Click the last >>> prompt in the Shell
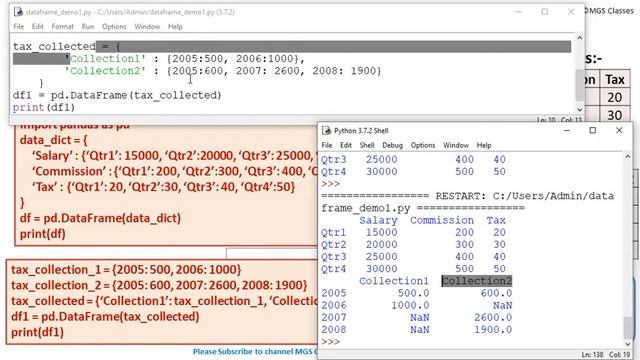The height and width of the screenshot is (360, 640). [331, 342]
